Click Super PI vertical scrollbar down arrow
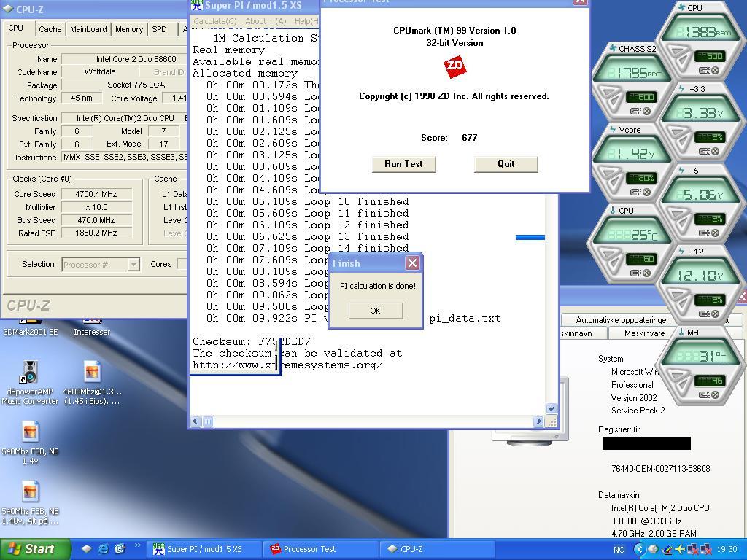 (551, 408)
